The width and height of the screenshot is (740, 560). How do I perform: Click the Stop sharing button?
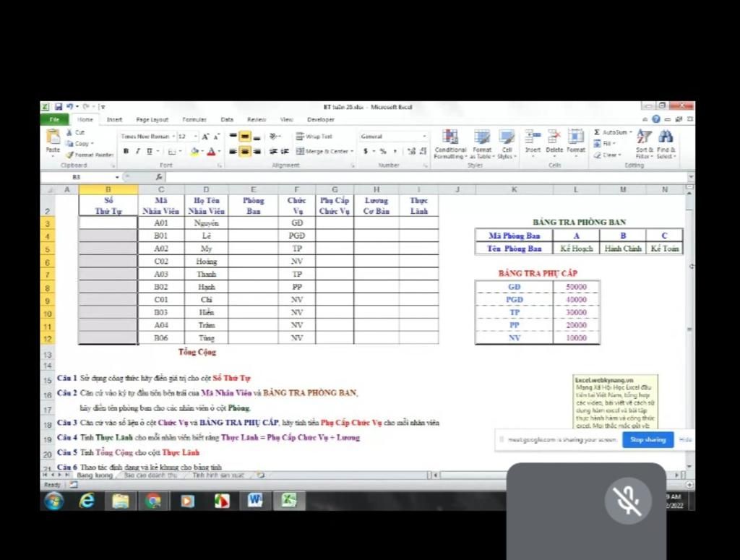[x=648, y=440]
